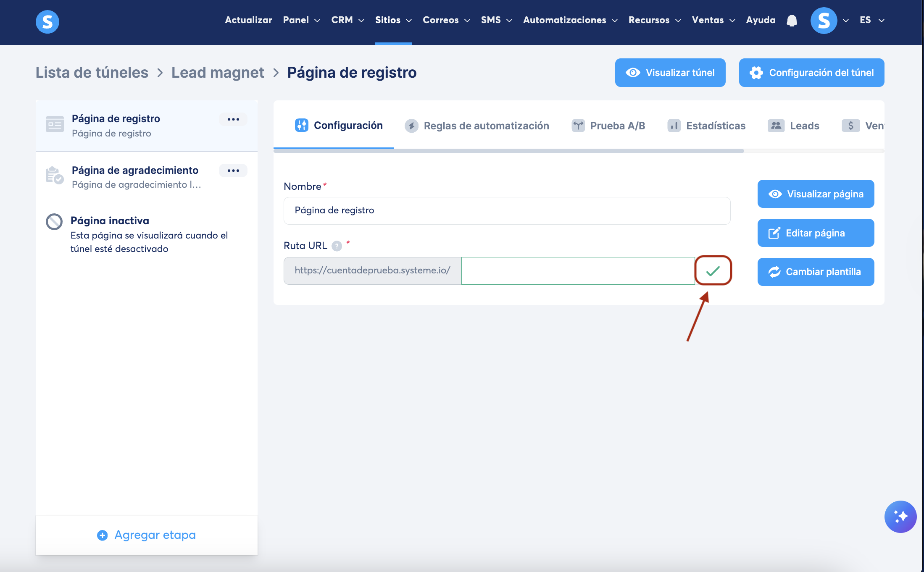This screenshot has height=572, width=924.
Task: Click into the Nombre input field
Action: 507,210
